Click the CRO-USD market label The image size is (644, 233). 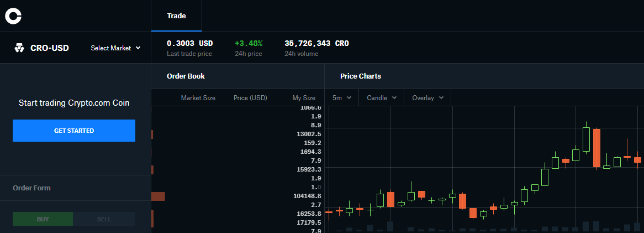tap(50, 48)
